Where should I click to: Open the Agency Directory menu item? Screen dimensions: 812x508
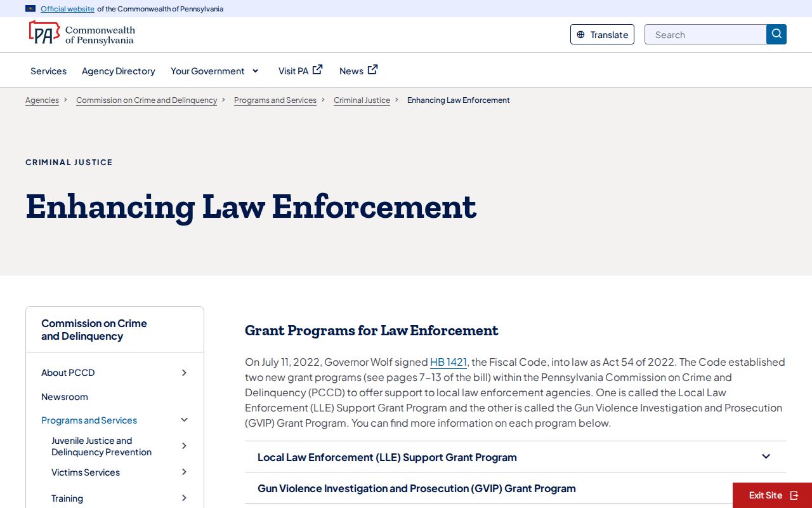click(x=119, y=71)
